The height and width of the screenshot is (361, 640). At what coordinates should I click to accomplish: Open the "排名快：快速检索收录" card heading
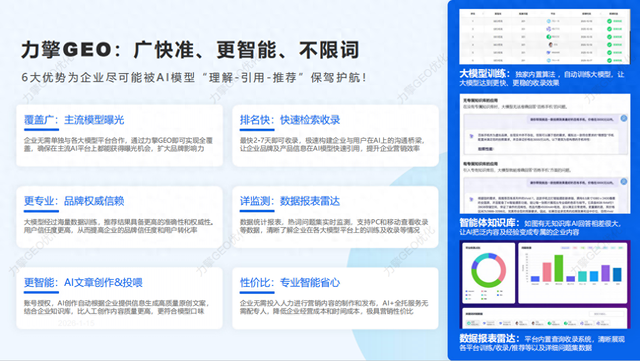click(x=290, y=120)
